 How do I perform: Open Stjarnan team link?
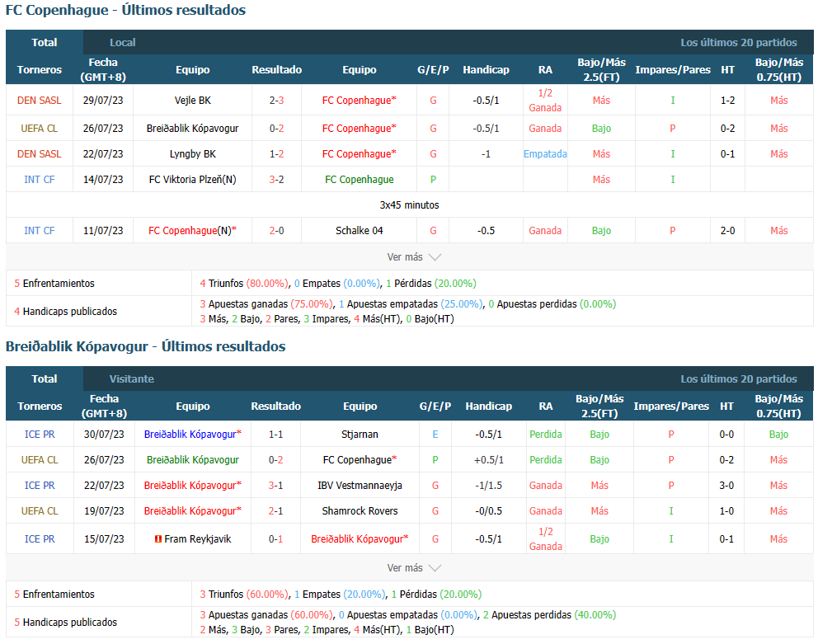360,435
